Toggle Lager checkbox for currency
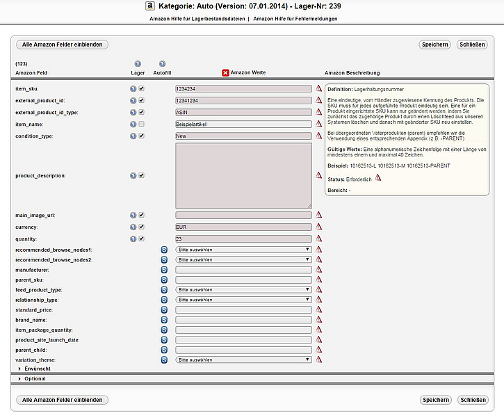This screenshot has width=504, height=420. click(x=141, y=227)
